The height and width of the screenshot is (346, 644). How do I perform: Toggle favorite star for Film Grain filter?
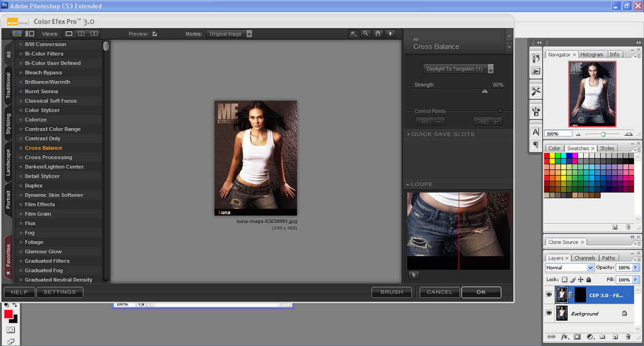point(21,214)
